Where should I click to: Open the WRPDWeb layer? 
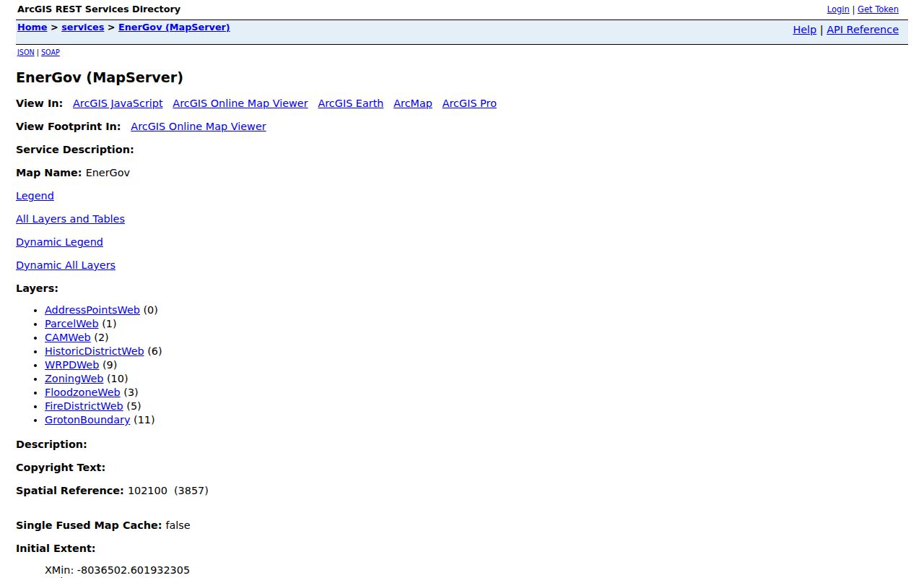pyautogui.click(x=71, y=365)
